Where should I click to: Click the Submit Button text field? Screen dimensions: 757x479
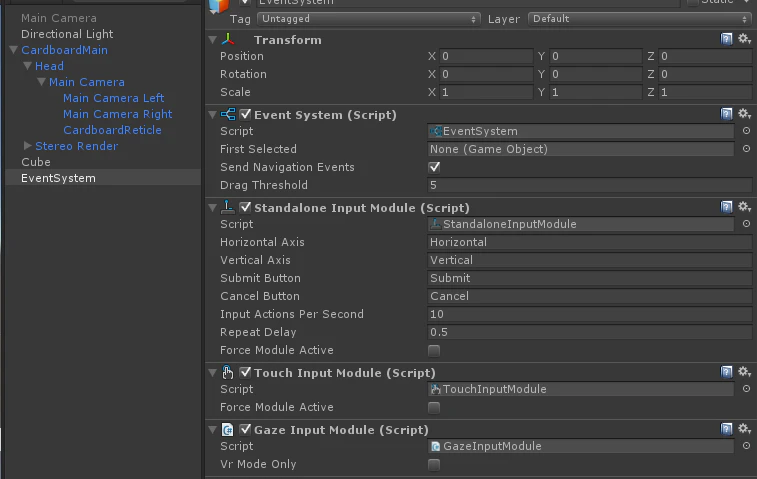pos(590,278)
